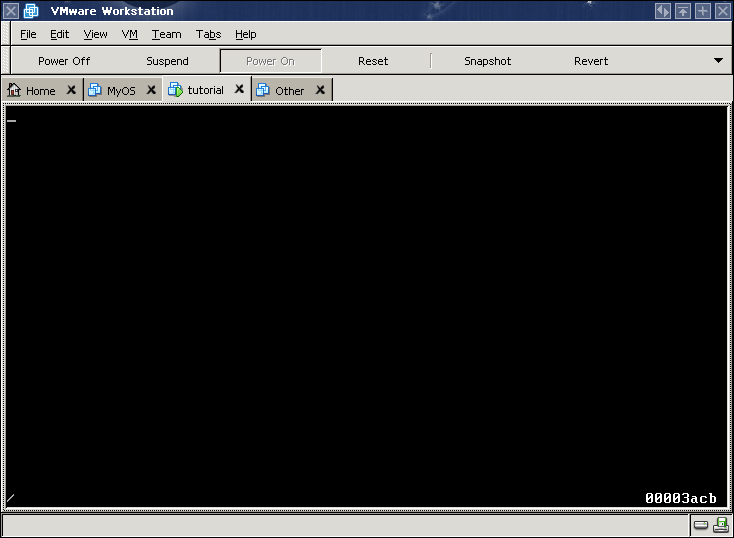Click the running tutorial VM icon
The height and width of the screenshot is (538, 734).
point(175,89)
